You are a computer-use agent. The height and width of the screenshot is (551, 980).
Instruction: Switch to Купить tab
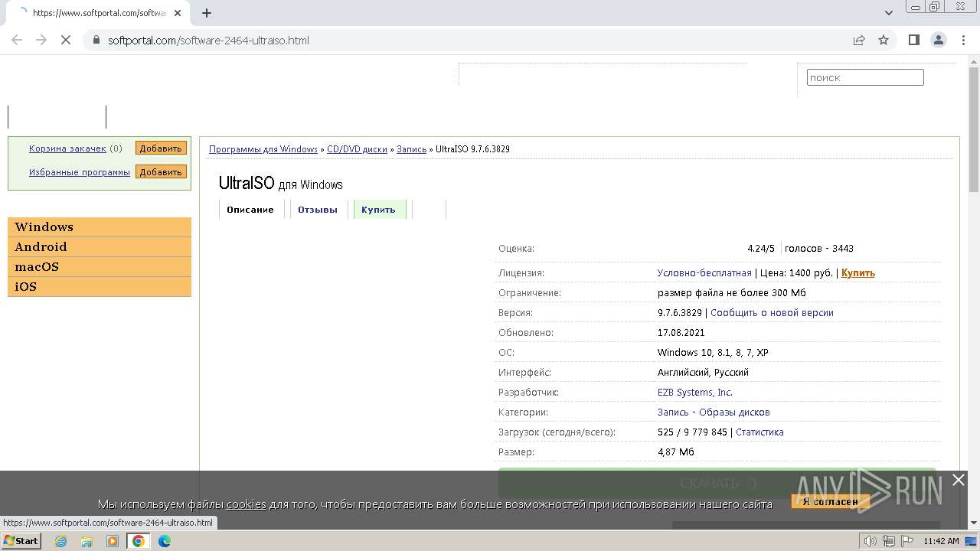(x=378, y=210)
